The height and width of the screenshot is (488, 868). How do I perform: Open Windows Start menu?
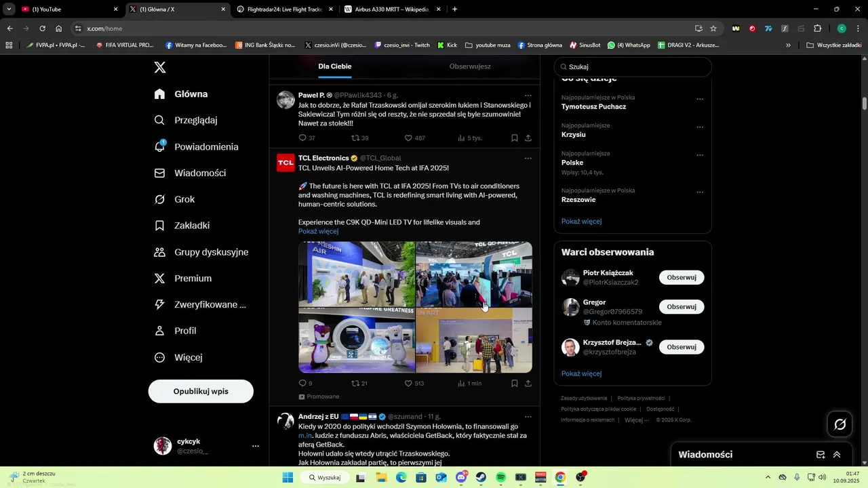(288, 477)
